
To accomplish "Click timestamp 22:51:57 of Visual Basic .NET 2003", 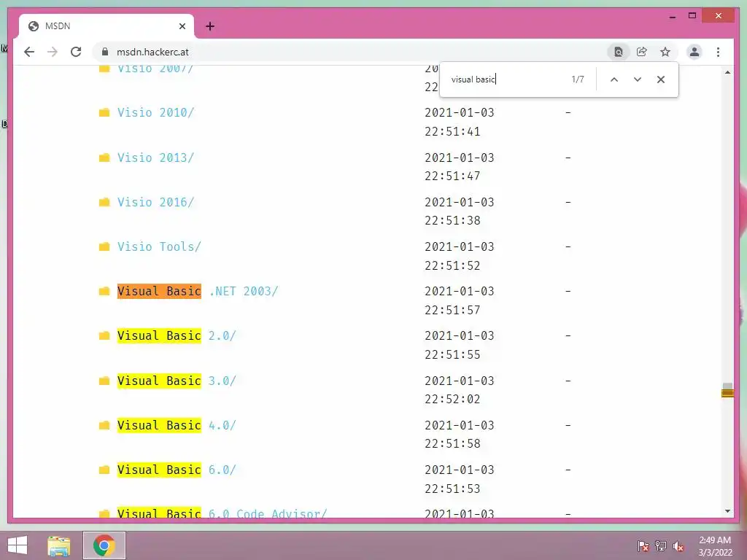I will pyautogui.click(x=452, y=310).
